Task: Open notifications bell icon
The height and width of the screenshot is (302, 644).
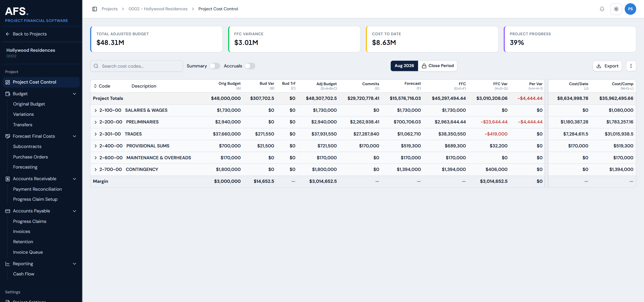Action: [x=602, y=9]
